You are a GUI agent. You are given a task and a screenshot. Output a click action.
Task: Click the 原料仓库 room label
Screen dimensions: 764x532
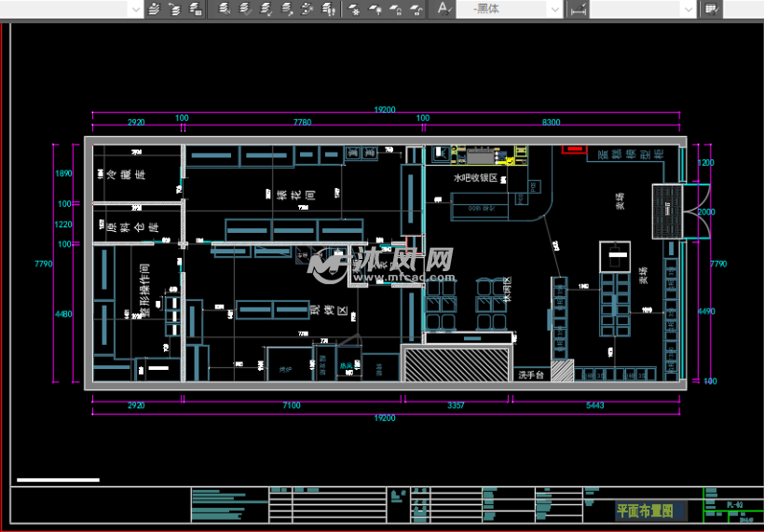coord(133,226)
